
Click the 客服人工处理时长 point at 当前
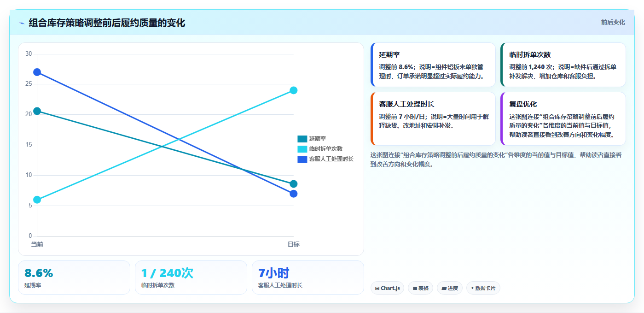pos(37,72)
